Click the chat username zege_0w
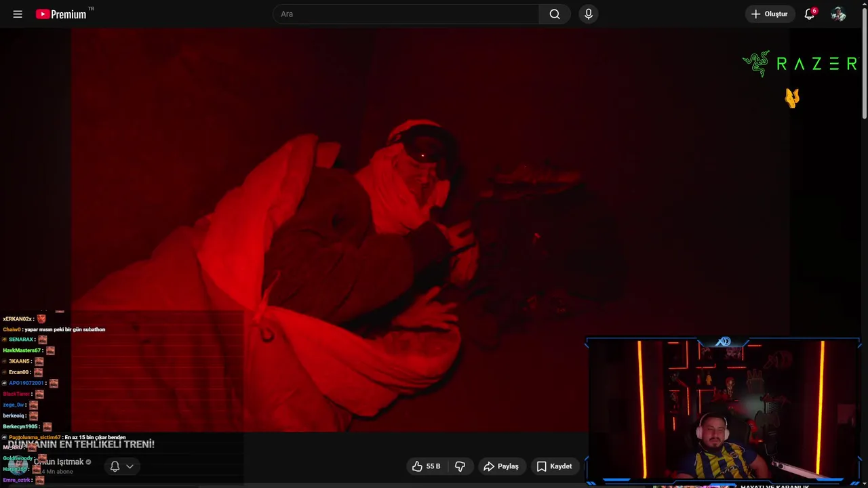Screen dimensions: 868x488 [13, 405]
